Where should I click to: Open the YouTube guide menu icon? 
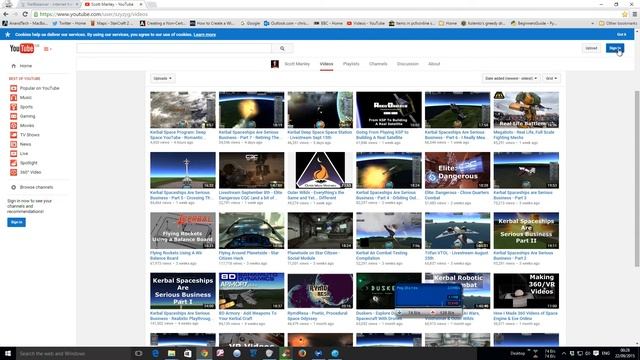(x=47, y=49)
